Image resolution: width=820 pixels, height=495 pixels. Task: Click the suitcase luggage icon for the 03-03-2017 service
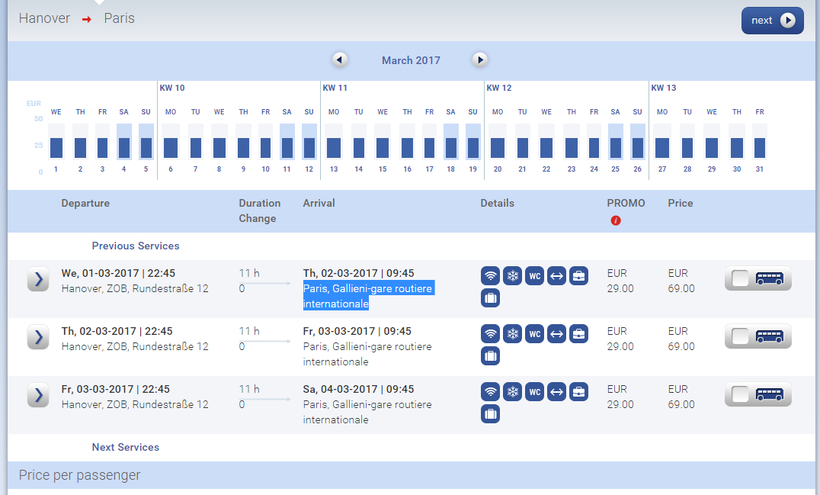click(490, 413)
